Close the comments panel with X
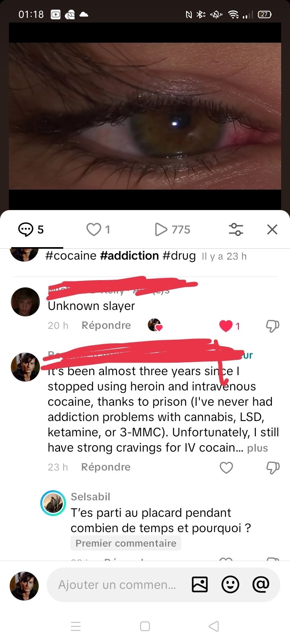Image resolution: width=290 pixels, height=644 pixels. pyautogui.click(x=272, y=229)
